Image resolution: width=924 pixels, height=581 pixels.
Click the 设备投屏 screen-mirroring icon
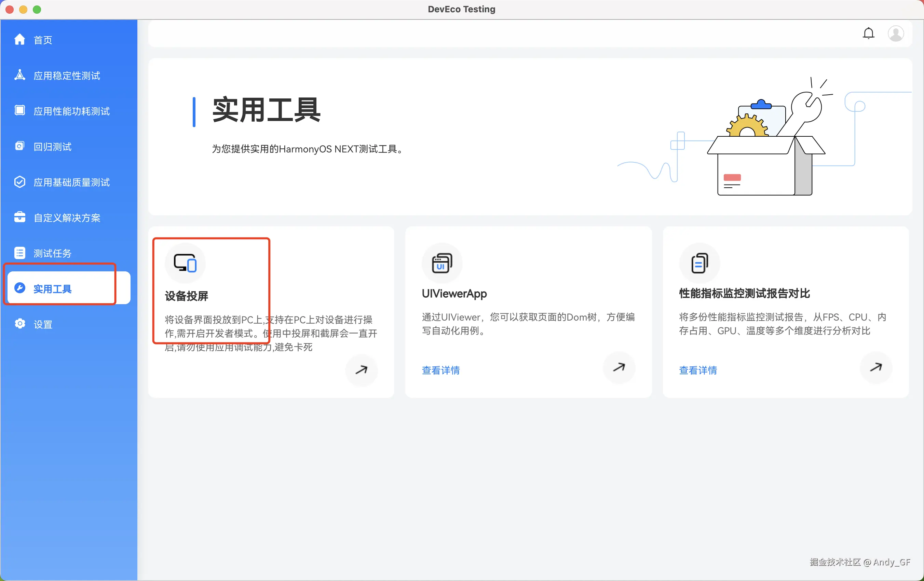[x=185, y=263]
